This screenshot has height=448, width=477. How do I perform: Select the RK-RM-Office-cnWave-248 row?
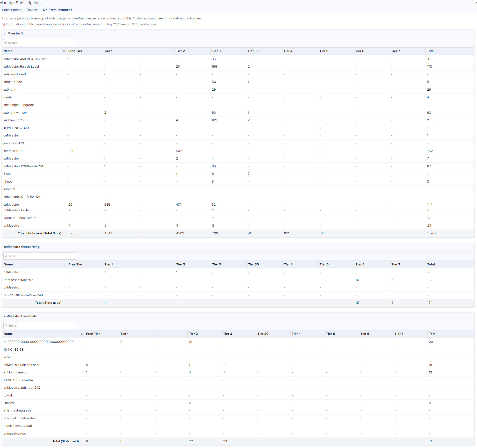pos(238,295)
